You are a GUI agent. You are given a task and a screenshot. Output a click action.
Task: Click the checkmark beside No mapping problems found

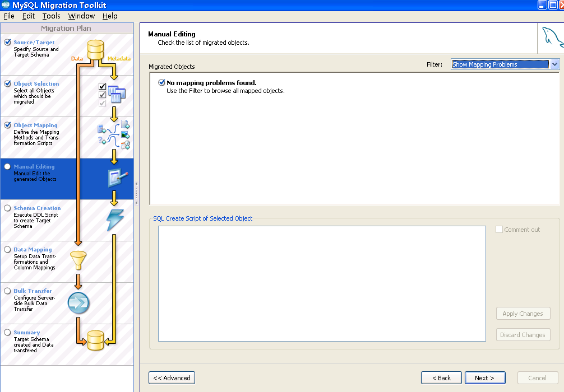(x=161, y=82)
